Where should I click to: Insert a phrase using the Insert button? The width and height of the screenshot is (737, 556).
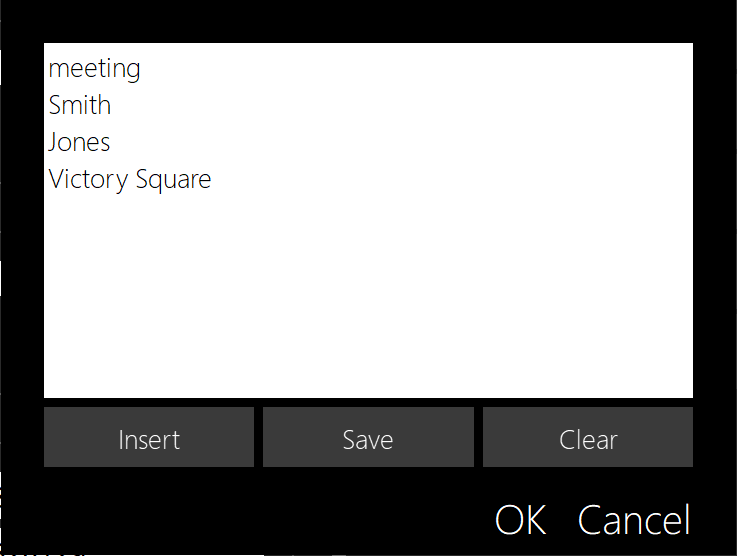149,438
